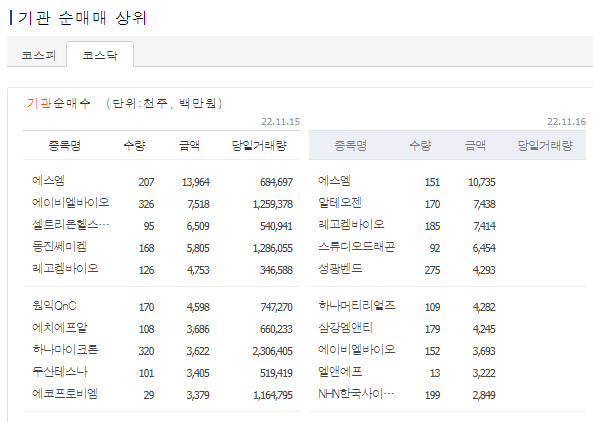Select the 22.11.15 date label
This screenshot has width=593, height=422.
coord(281,122)
